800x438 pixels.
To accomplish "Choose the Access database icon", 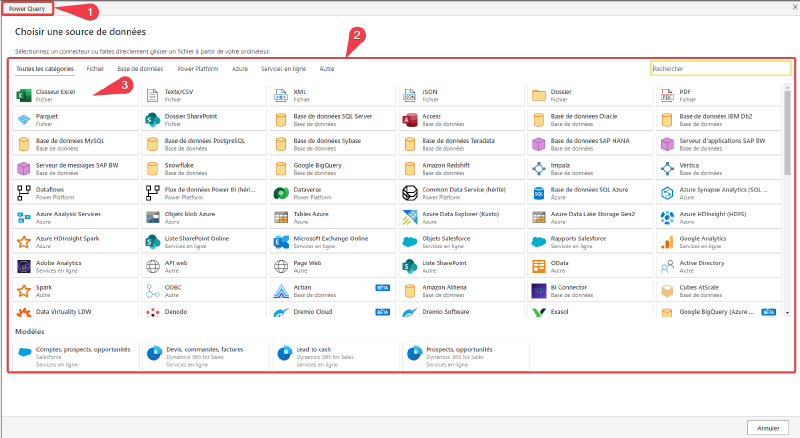I will 410,120.
